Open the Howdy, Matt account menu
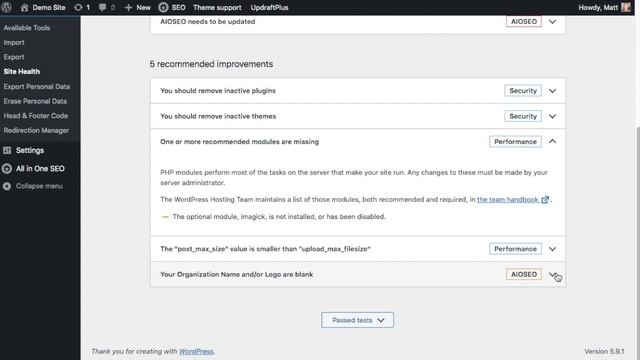This screenshot has width=640, height=360. pyautogui.click(x=604, y=7)
